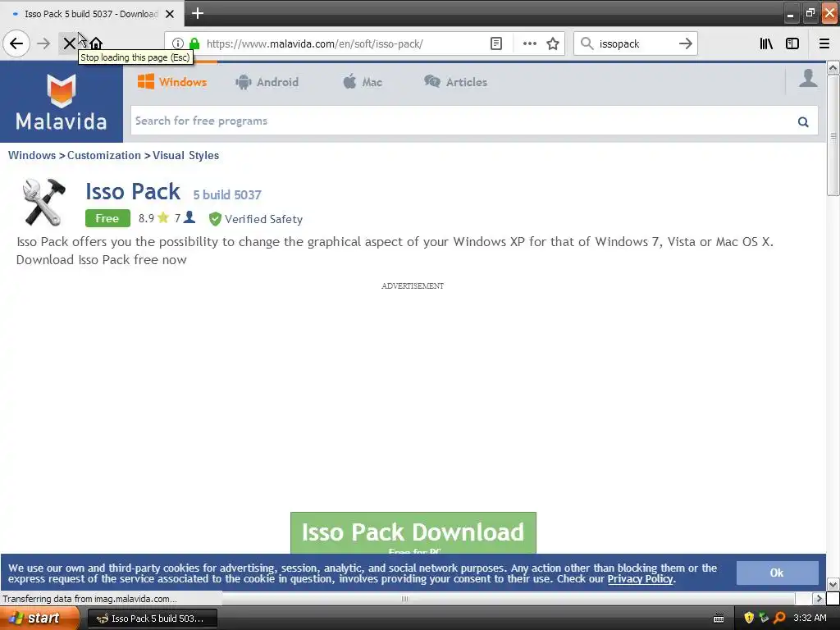The height and width of the screenshot is (630, 840).
Task: Click the magnifier icon in browser search box
Action: 587,43
